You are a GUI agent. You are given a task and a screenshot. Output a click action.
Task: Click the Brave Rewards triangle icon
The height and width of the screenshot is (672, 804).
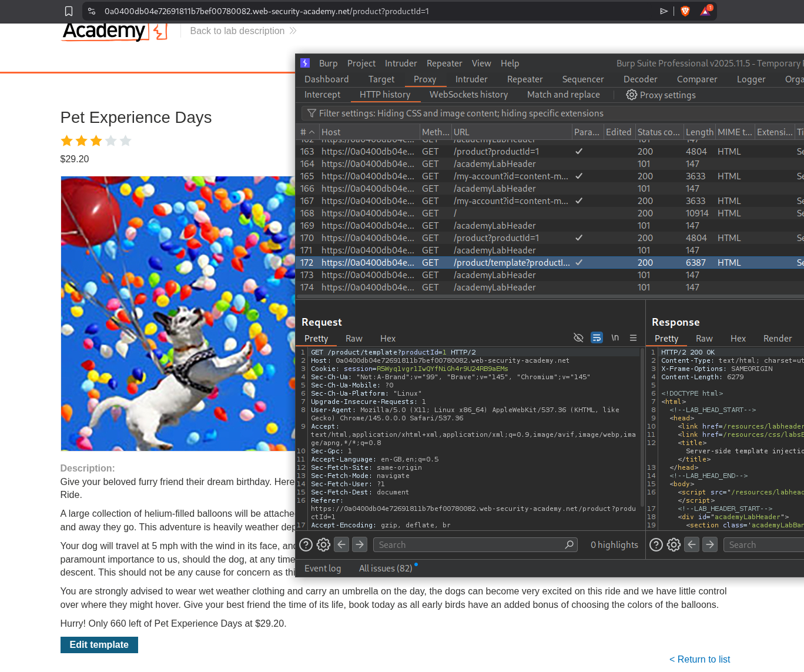(x=705, y=11)
